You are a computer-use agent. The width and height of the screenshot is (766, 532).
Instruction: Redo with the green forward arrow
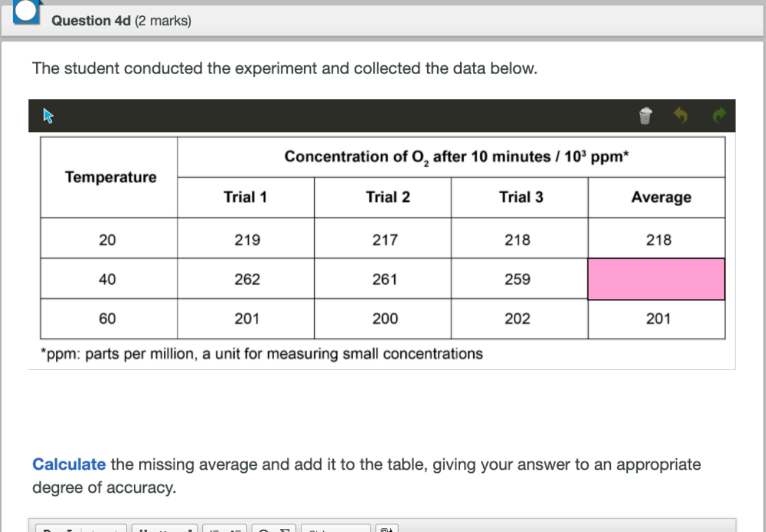tap(719, 115)
